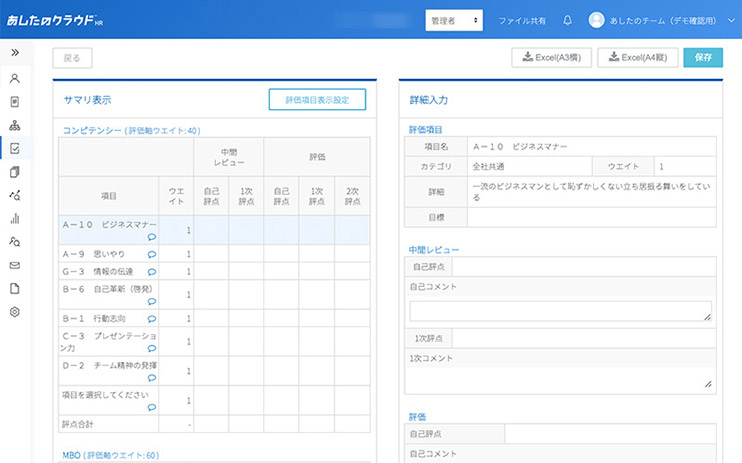Download Excel(A4縦) file
The height and width of the screenshot is (463, 742).
(637, 57)
